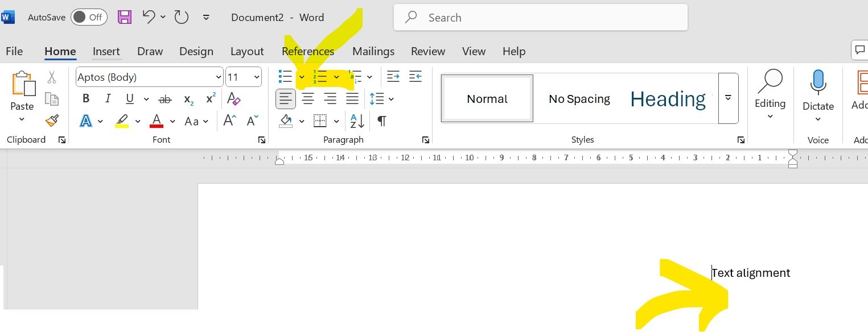Toggle Show/Hide paragraph marks

coord(381,121)
